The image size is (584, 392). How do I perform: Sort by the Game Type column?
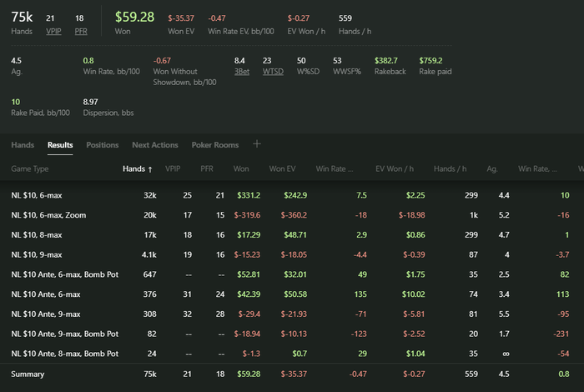coord(30,168)
